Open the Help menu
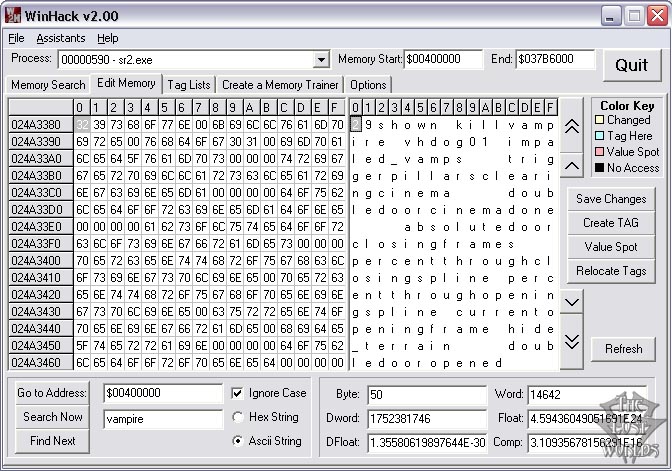 [108, 38]
